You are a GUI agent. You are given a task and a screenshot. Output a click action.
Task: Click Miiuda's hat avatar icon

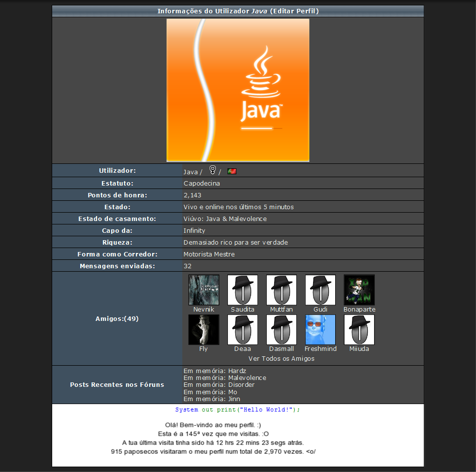[x=359, y=329]
